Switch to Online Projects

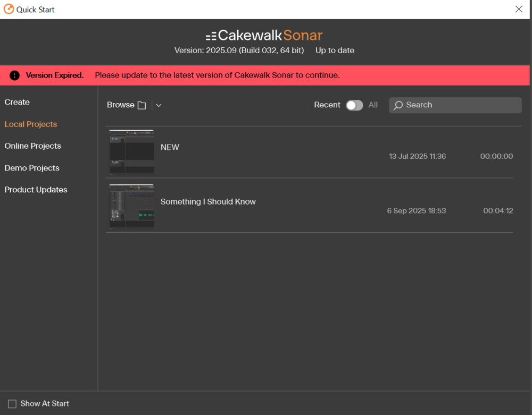coord(33,146)
